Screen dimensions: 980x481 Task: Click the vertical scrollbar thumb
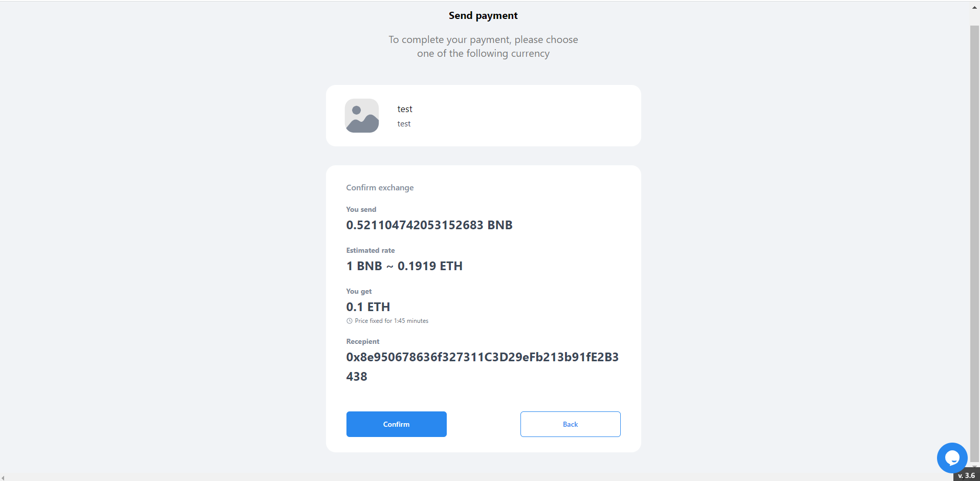974,240
